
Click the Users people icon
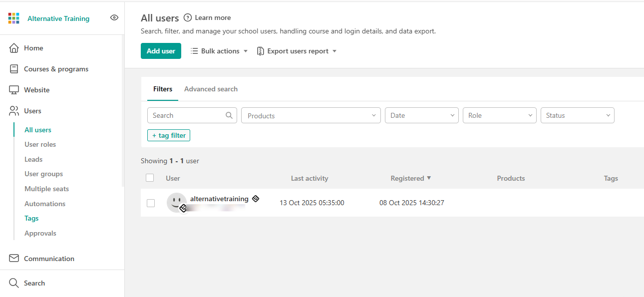[14, 111]
